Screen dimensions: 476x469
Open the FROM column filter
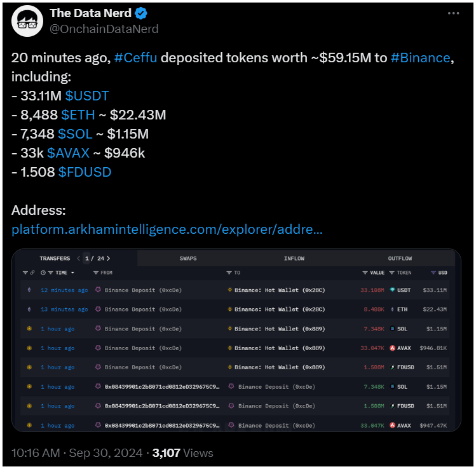coord(95,273)
